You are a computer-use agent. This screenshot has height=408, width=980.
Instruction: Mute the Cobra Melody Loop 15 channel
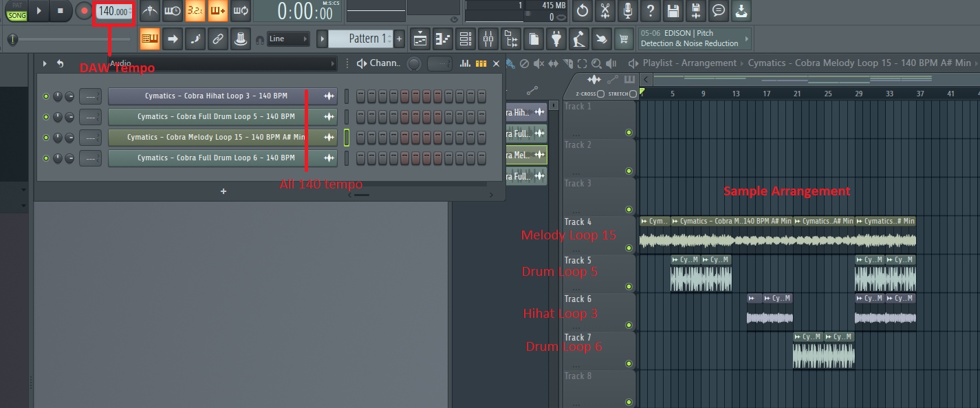tap(46, 138)
